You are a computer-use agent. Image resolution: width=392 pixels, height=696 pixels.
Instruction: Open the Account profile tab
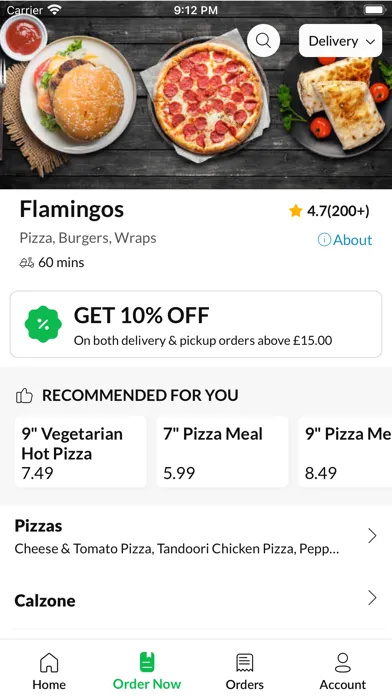click(343, 671)
